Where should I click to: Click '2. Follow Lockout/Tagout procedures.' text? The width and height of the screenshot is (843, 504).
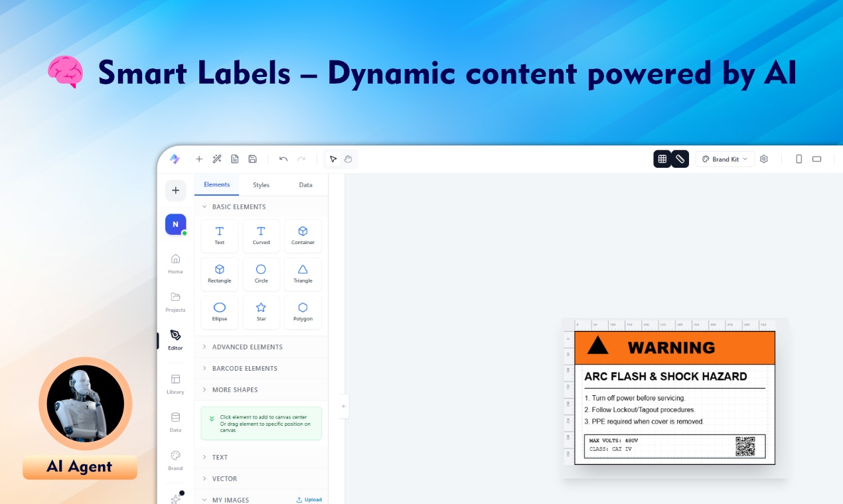pyautogui.click(x=639, y=410)
